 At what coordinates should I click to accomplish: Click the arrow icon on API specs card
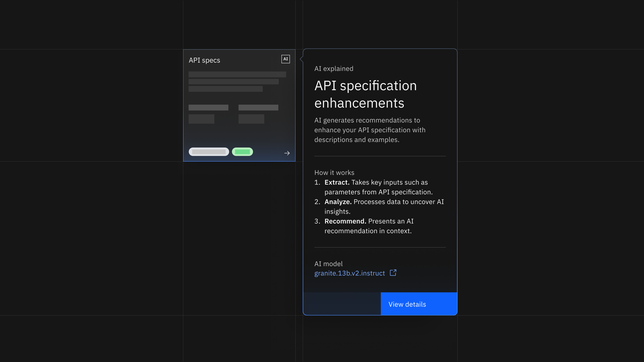tap(287, 153)
